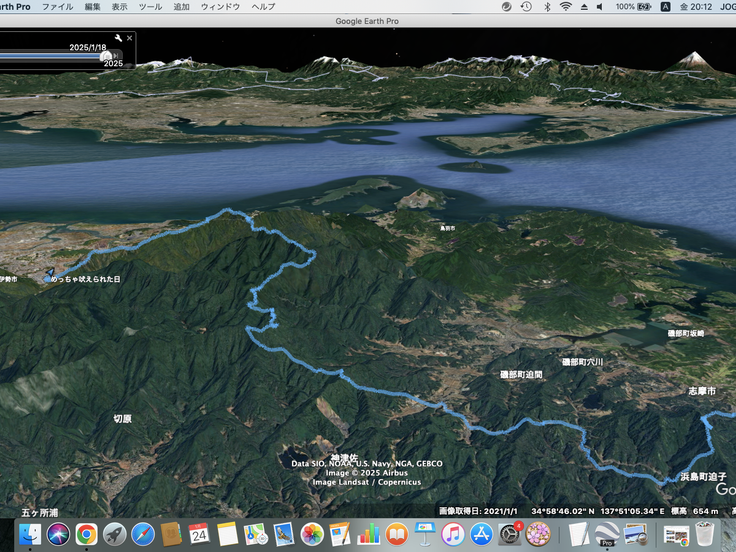Open the ファイル menu
This screenshot has width=736, height=552.
[x=57, y=6]
